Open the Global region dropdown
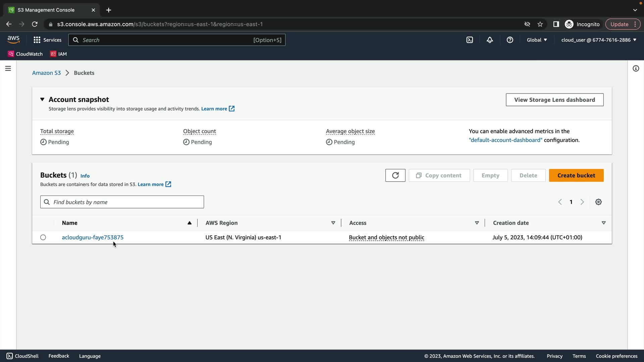This screenshot has width=644, height=362. (x=537, y=40)
